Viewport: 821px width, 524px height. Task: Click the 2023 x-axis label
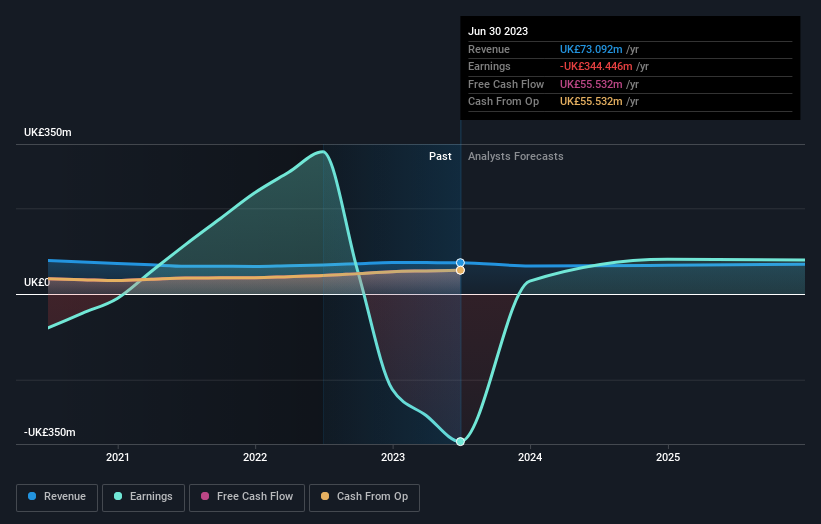[x=393, y=458]
